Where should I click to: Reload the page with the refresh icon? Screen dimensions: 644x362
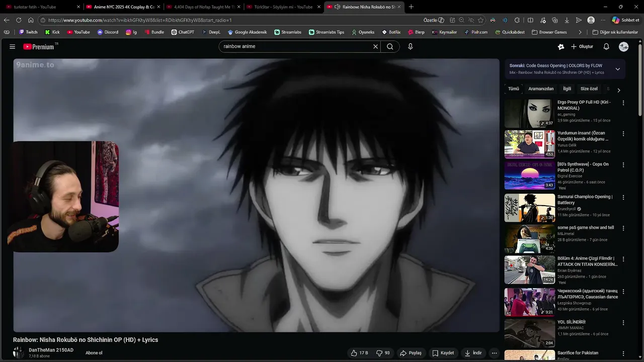click(x=19, y=20)
